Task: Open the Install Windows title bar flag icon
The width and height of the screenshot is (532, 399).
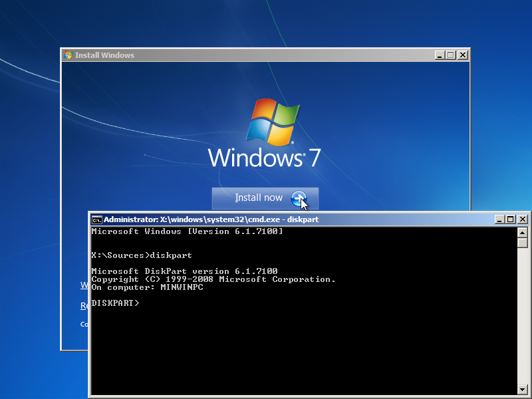Action: click(68, 55)
